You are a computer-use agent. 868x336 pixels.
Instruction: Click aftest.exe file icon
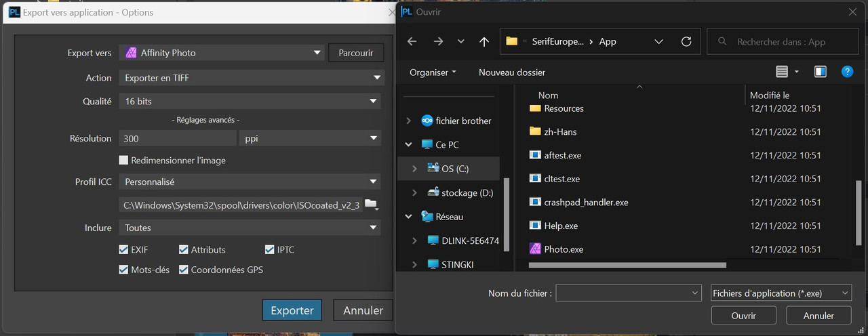(535, 155)
